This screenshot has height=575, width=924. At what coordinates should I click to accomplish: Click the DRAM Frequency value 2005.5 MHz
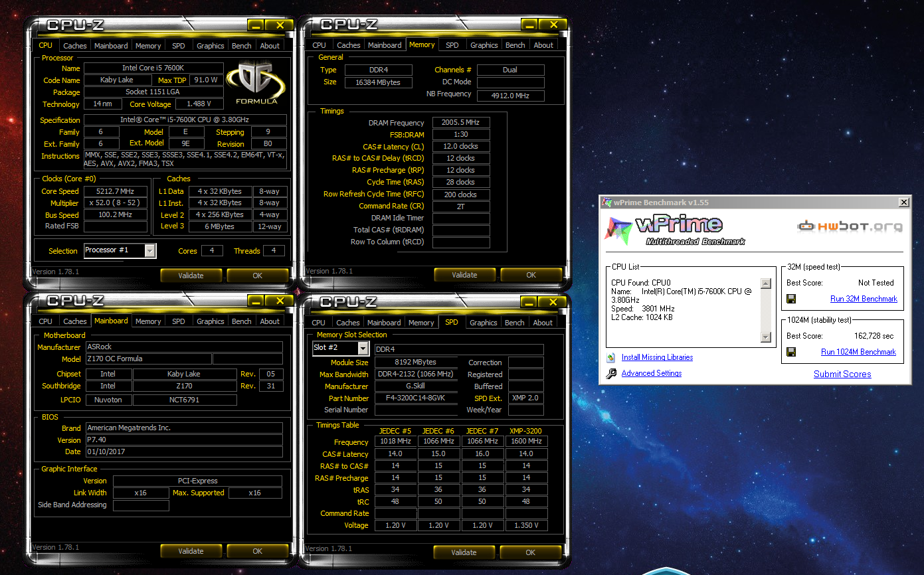tap(462, 123)
